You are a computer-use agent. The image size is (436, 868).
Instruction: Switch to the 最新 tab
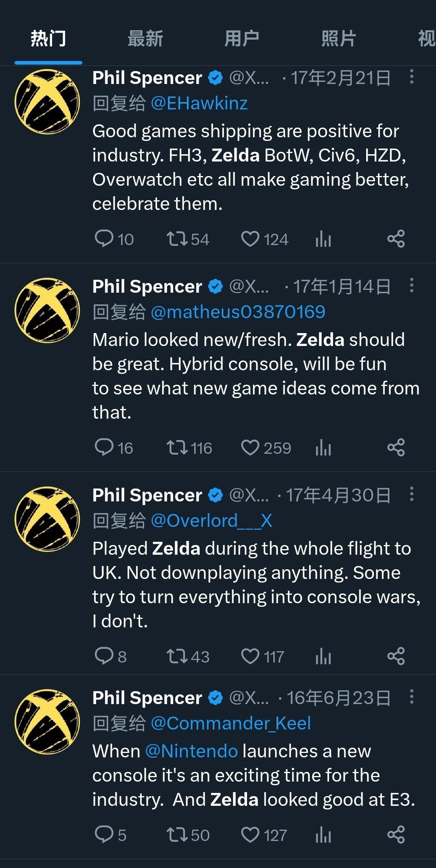(145, 39)
